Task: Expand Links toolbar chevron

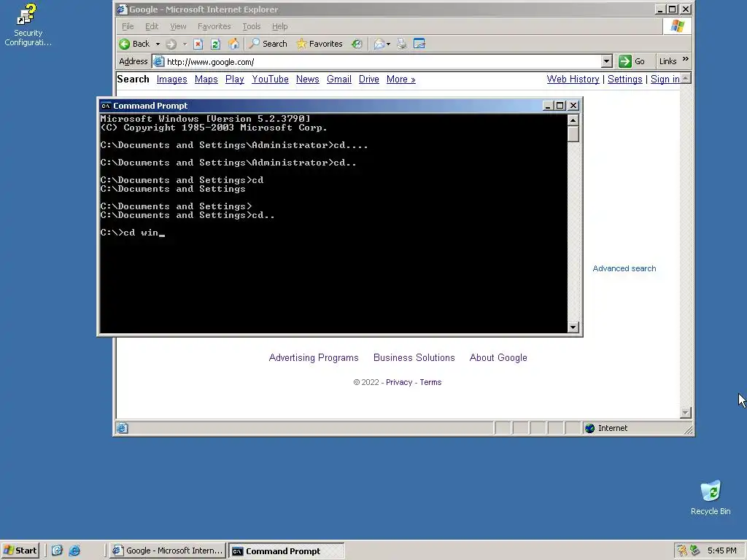Action: [686, 59]
